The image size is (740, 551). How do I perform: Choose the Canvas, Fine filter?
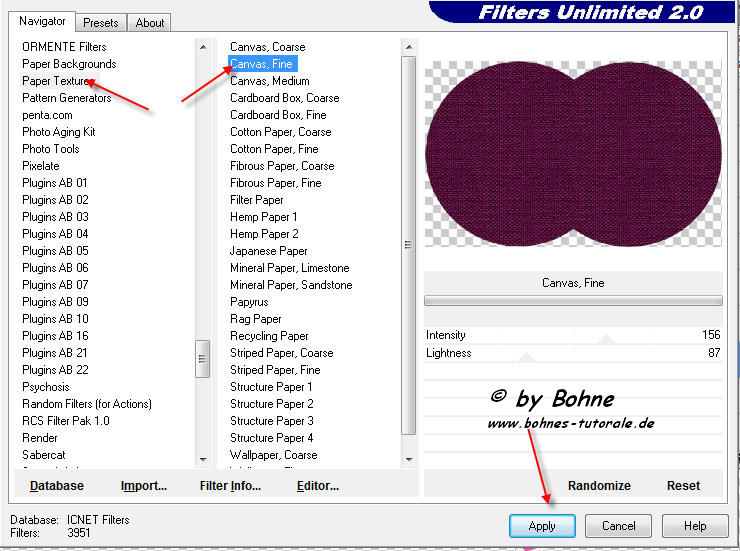[261, 64]
